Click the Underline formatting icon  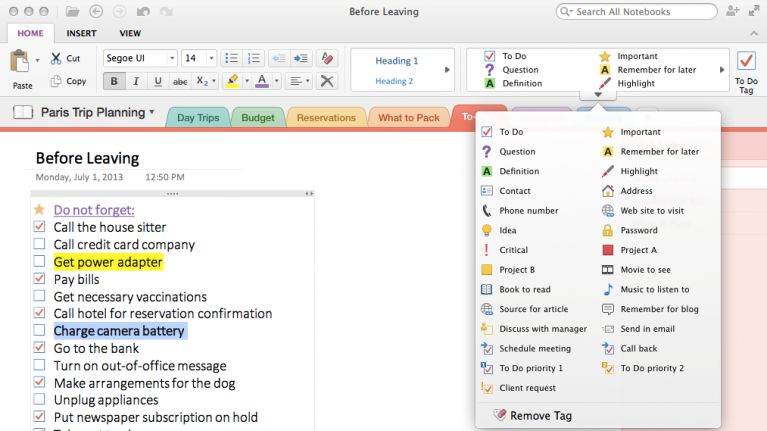click(157, 81)
